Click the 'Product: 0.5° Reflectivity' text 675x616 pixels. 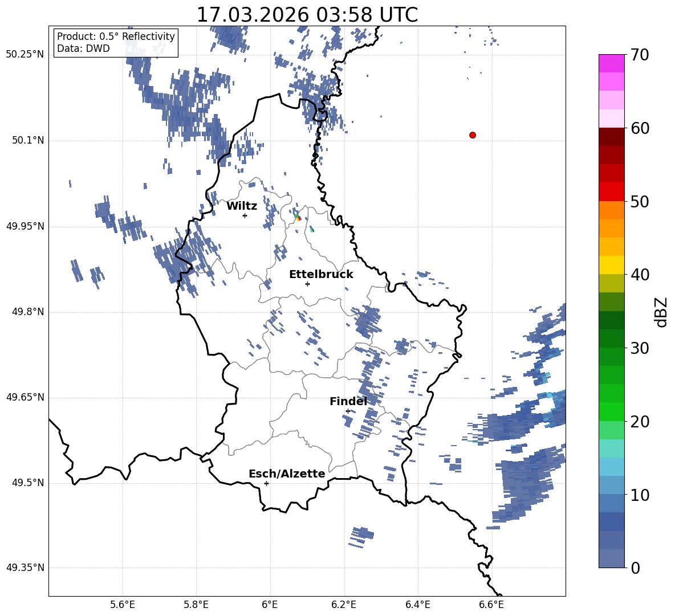click(x=116, y=36)
